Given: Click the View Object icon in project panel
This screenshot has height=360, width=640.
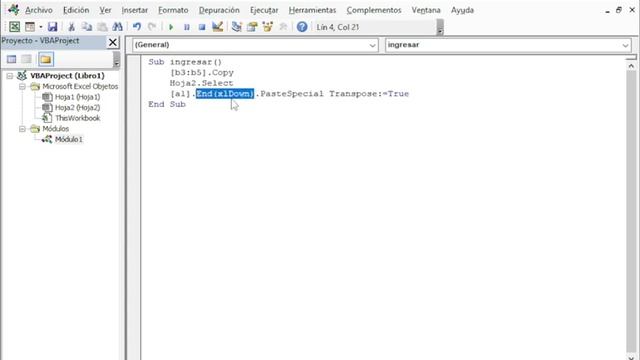Looking at the screenshot, I should (x=27, y=60).
